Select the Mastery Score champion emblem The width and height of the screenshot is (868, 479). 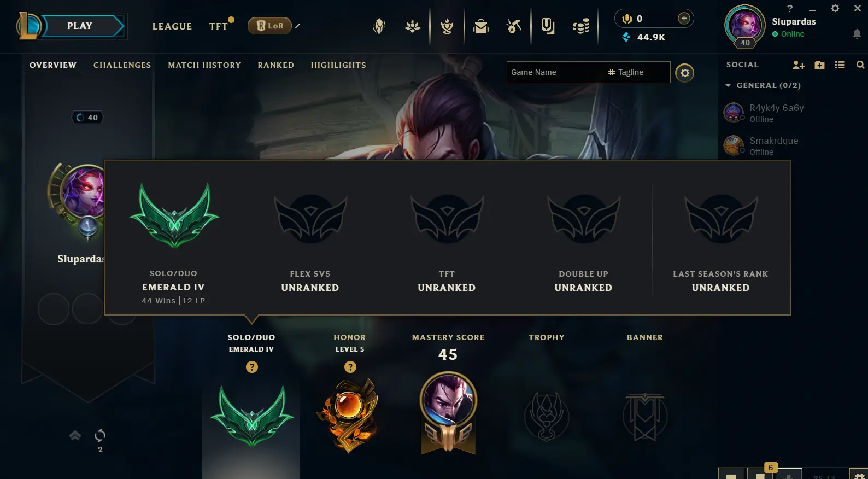pyautogui.click(x=448, y=413)
